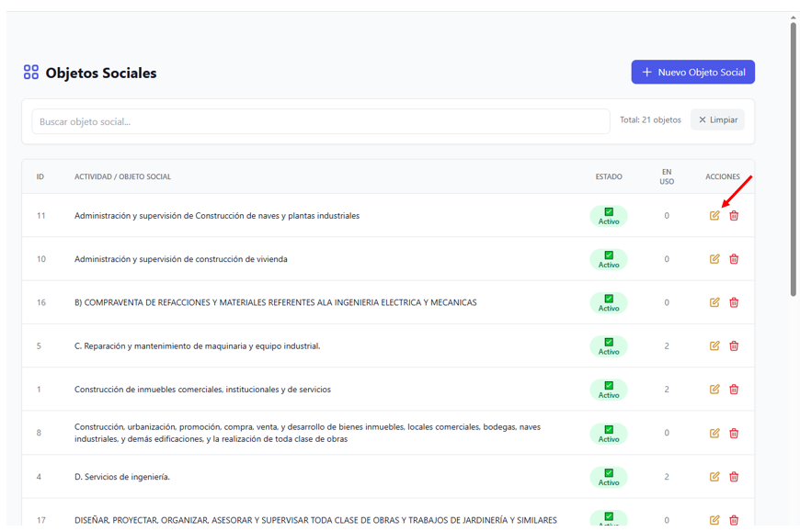Click the EN USO column header
The image size is (800, 532).
667,176
